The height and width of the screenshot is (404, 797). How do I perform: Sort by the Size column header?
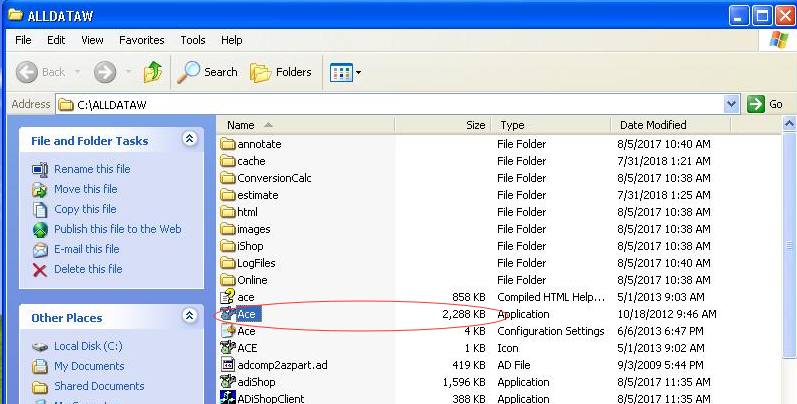[x=443, y=125]
